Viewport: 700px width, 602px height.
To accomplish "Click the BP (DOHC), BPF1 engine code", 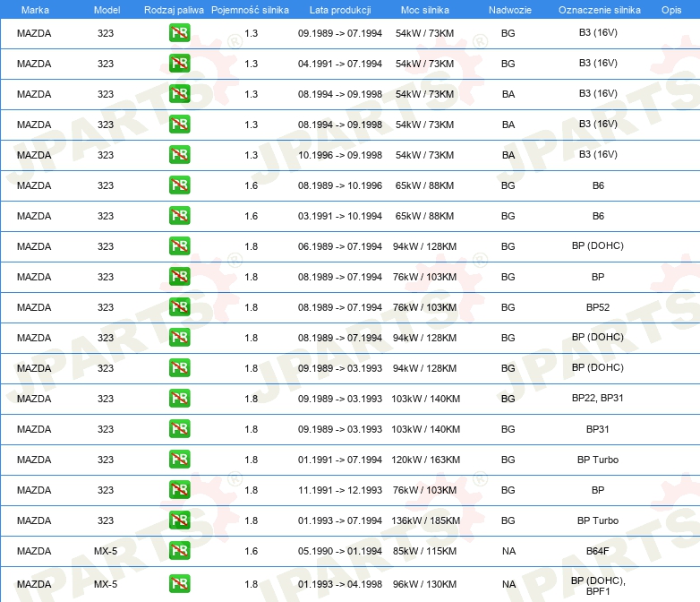I will pos(598,586).
